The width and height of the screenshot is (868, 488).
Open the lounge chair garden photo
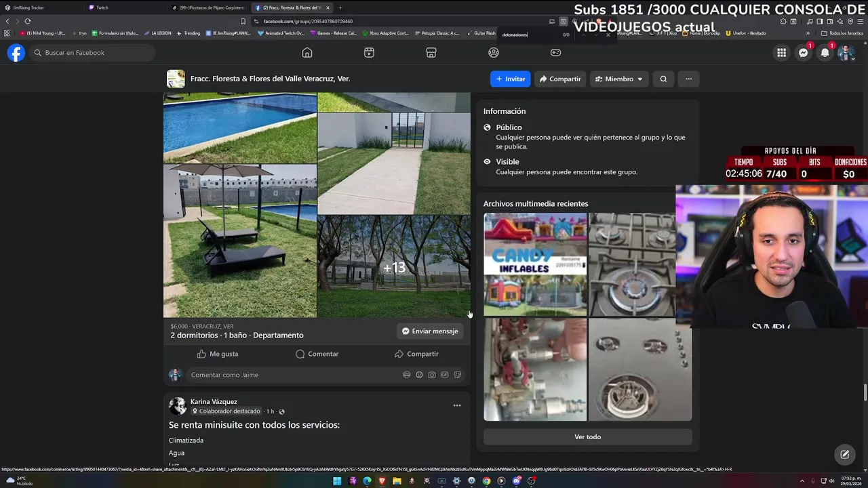point(240,241)
